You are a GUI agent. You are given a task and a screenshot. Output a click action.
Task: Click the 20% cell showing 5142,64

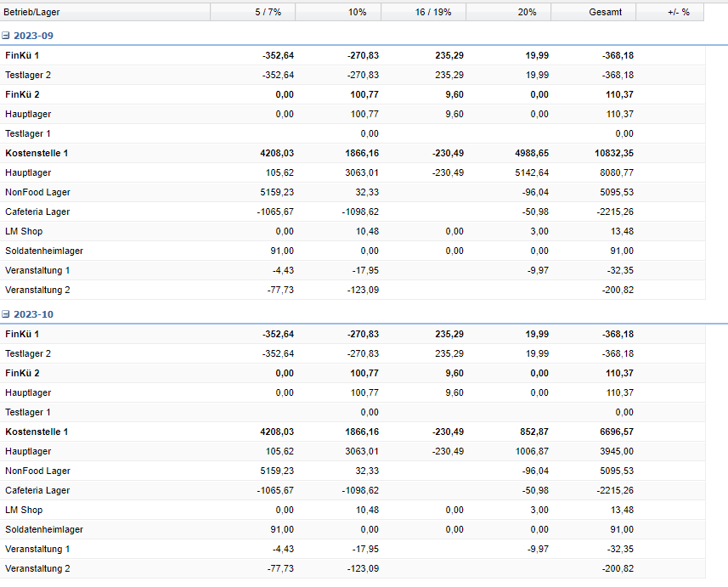530,172
